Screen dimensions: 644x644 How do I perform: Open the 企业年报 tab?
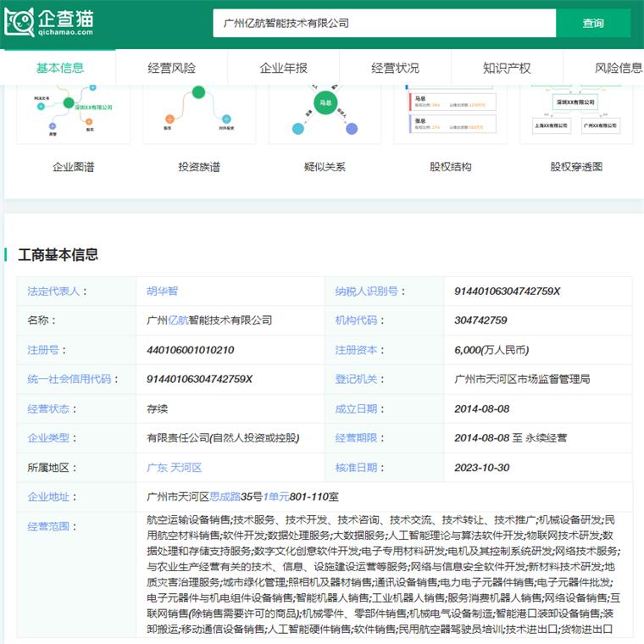point(283,68)
